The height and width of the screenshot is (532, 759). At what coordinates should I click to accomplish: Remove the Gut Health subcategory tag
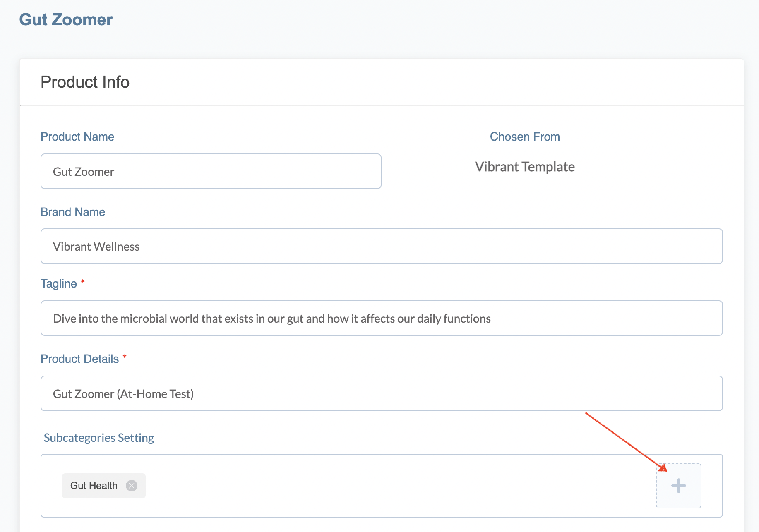point(132,486)
